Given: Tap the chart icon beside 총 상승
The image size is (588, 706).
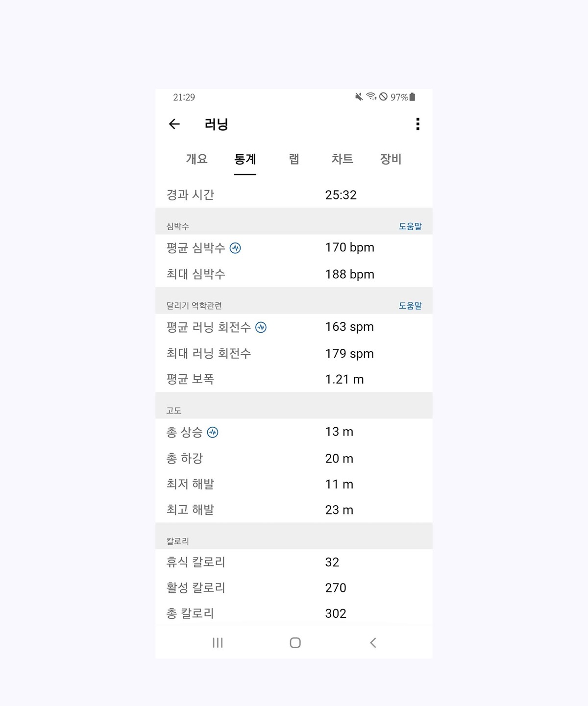Looking at the screenshot, I should click(213, 432).
